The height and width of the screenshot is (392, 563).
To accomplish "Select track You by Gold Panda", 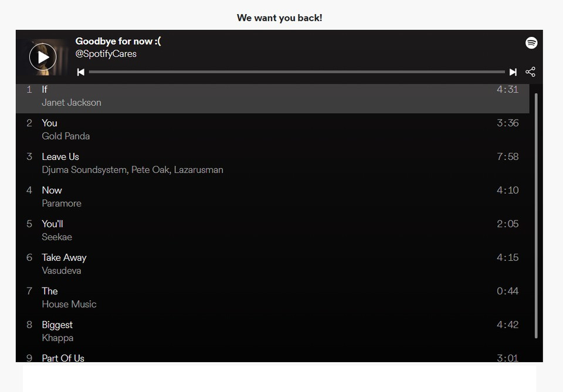I will click(273, 130).
